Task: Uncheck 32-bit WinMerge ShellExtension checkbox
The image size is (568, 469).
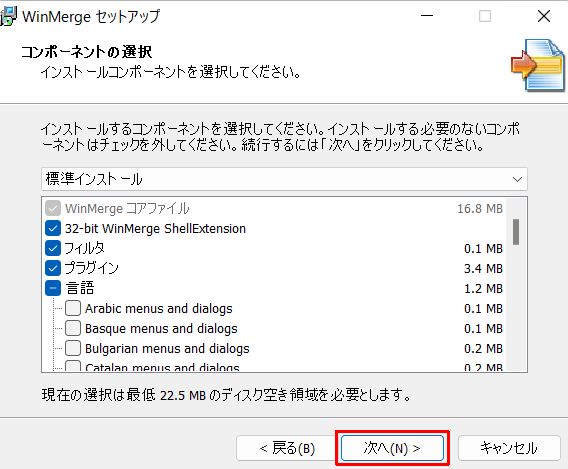Action: tap(53, 229)
